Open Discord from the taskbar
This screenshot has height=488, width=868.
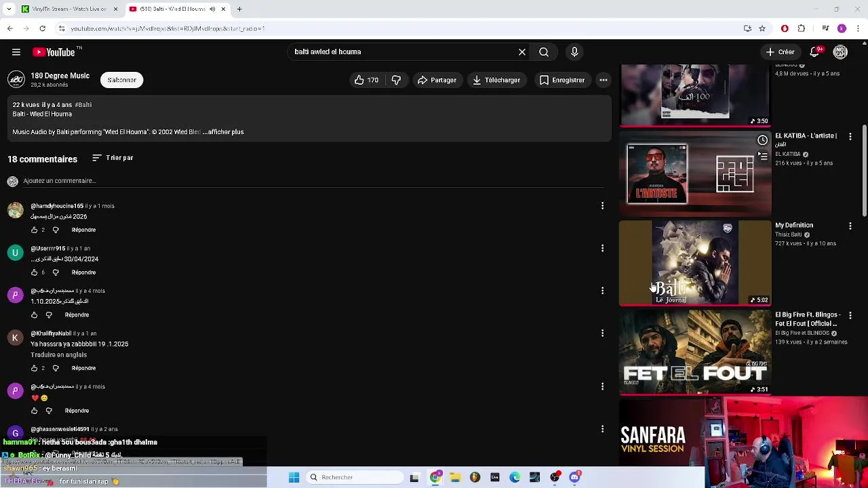(x=574, y=477)
